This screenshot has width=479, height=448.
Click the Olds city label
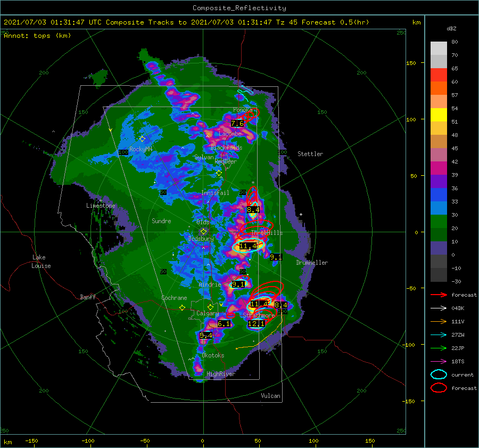click(x=203, y=222)
